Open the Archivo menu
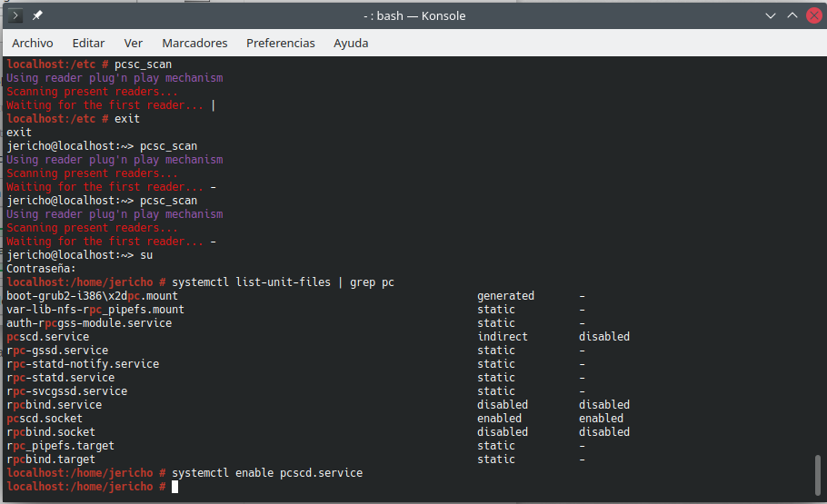This screenshot has height=504, width=827. [x=33, y=43]
